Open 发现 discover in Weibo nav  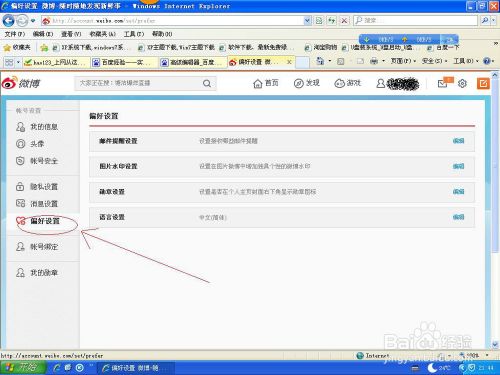pyautogui.click(x=307, y=83)
